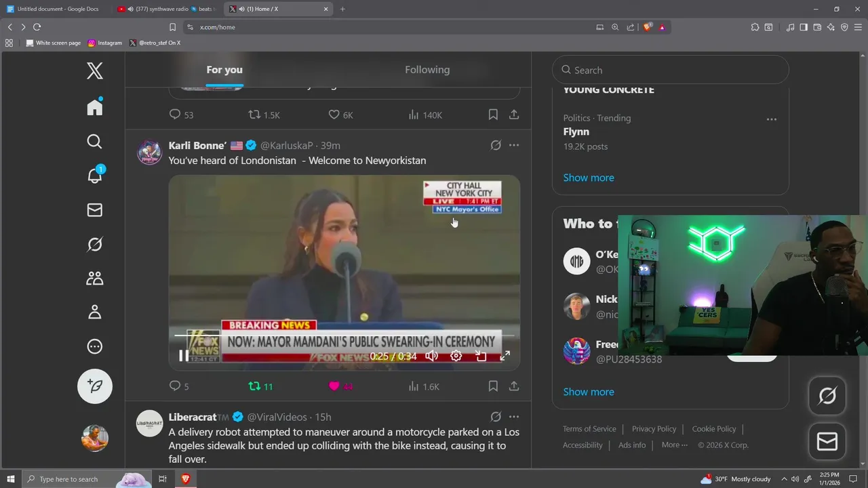Open Home in the X sidebar

(x=95, y=107)
